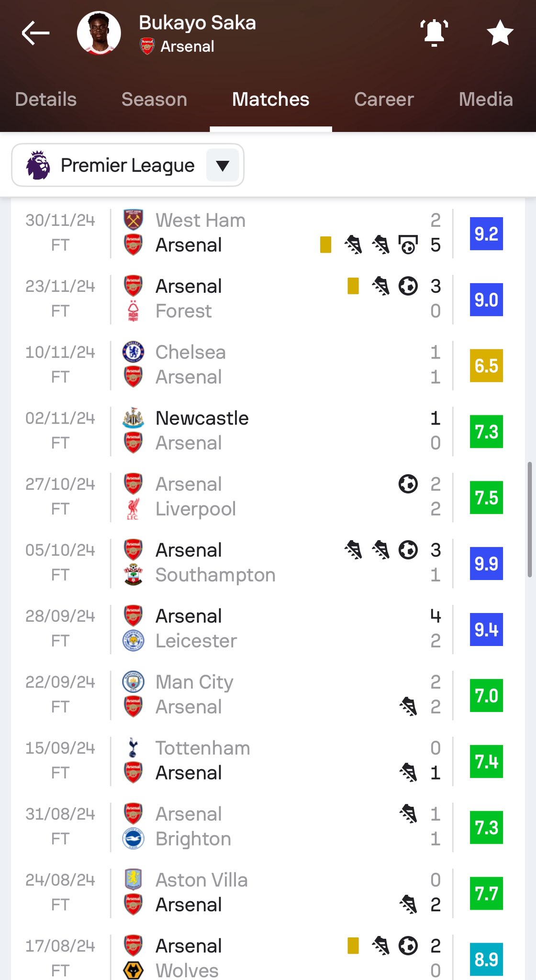Tap the Arsenal crest under player name
Image resolution: width=536 pixels, height=980 pixels.
tap(147, 46)
